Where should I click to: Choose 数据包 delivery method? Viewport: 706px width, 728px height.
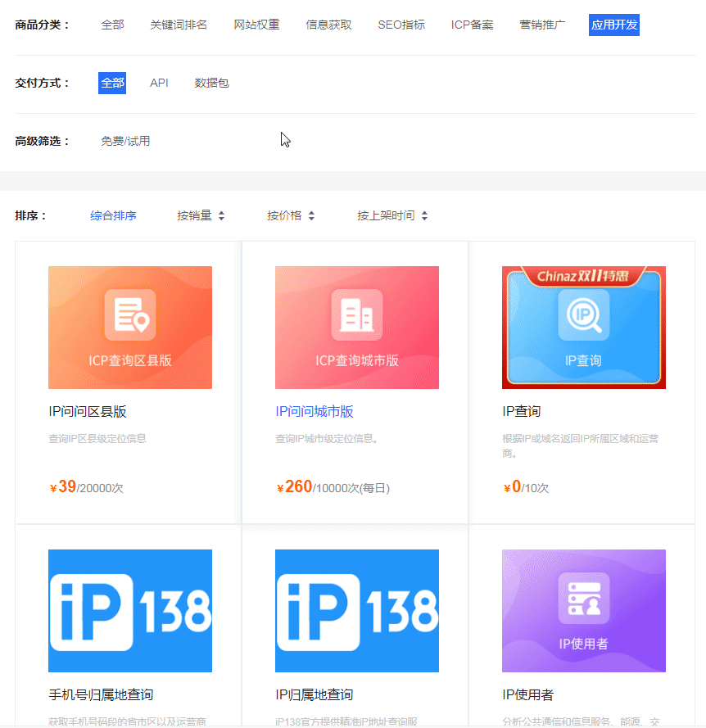coord(212,83)
